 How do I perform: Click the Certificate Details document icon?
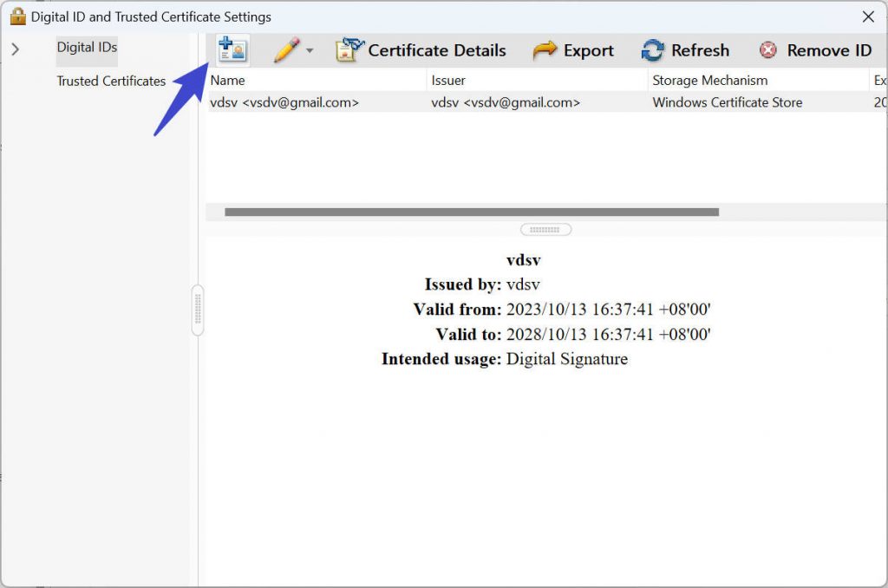click(x=349, y=49)
